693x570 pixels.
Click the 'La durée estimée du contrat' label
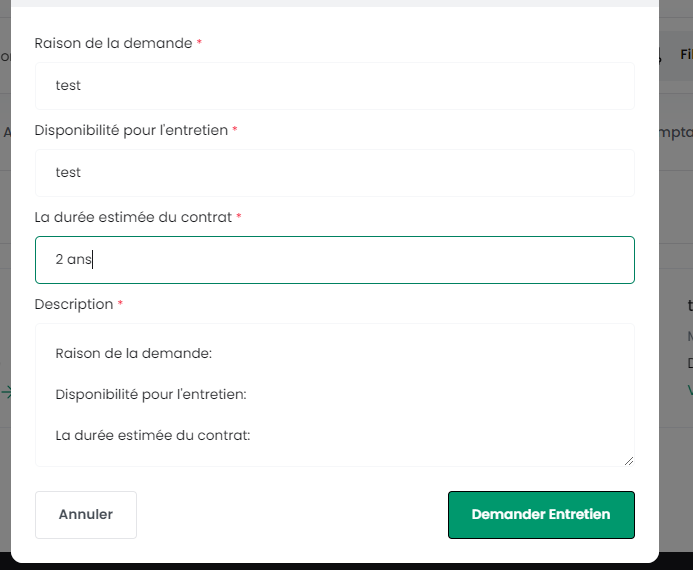133,217
